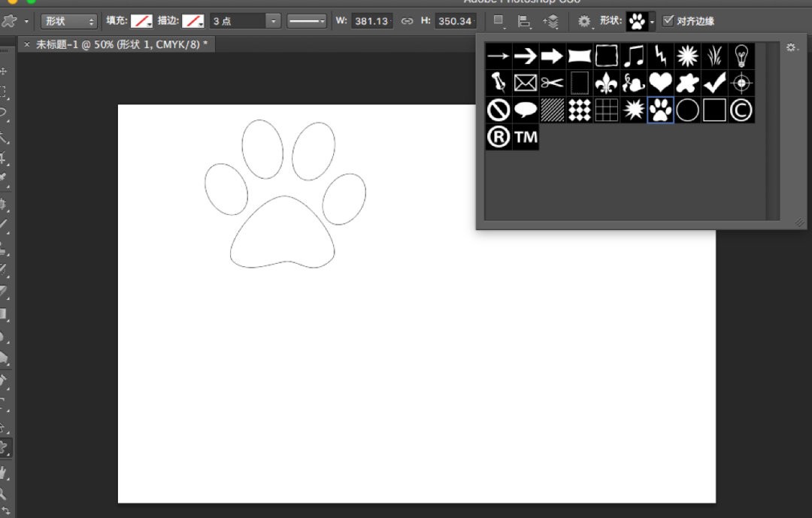This screenshot has width=812, height=518.
Task: Click the width input field
Action: point(372,21)
